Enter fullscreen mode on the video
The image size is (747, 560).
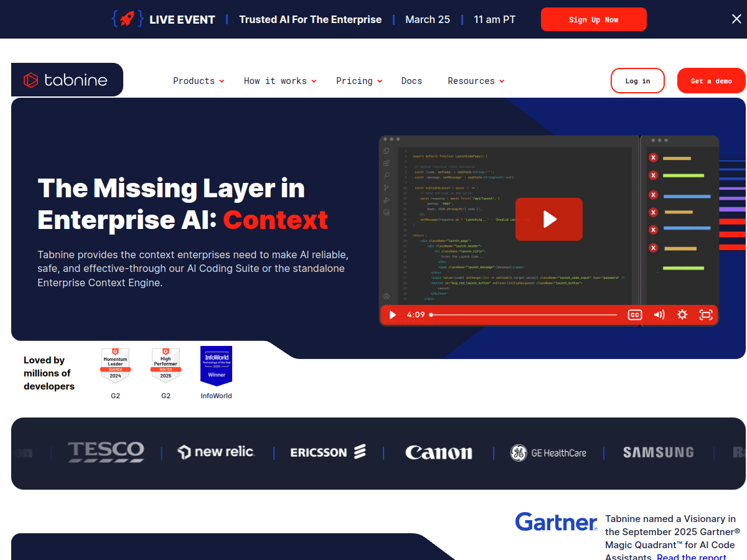click(x=705, y=315)
